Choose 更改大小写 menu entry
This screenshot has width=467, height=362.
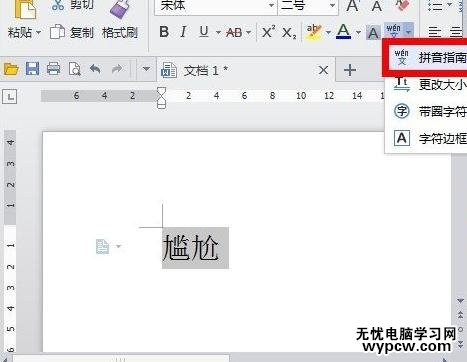coord(427,85)
